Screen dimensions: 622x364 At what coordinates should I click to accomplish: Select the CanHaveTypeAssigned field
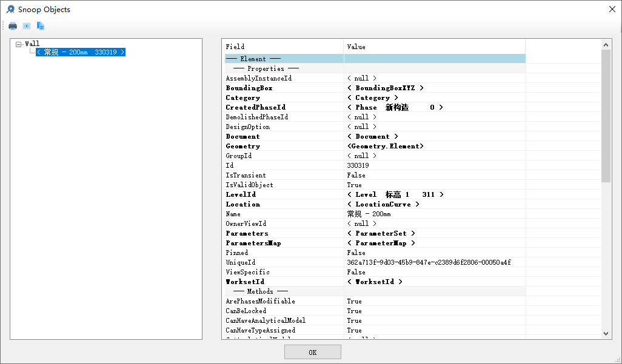pos(260,330)
